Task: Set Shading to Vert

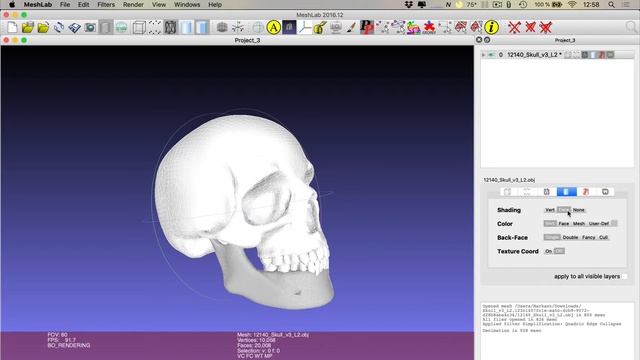Action: [x=550, y=210]
